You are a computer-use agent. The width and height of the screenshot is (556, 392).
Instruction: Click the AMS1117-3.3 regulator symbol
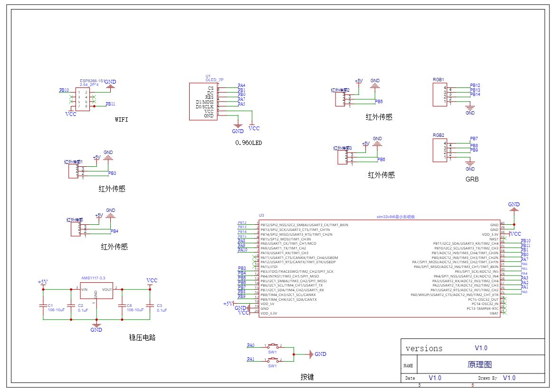click(96, 291)
